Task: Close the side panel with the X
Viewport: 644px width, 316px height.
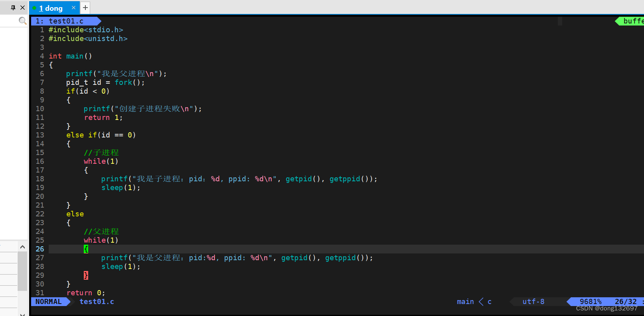Action: click(x=22, y=8)
